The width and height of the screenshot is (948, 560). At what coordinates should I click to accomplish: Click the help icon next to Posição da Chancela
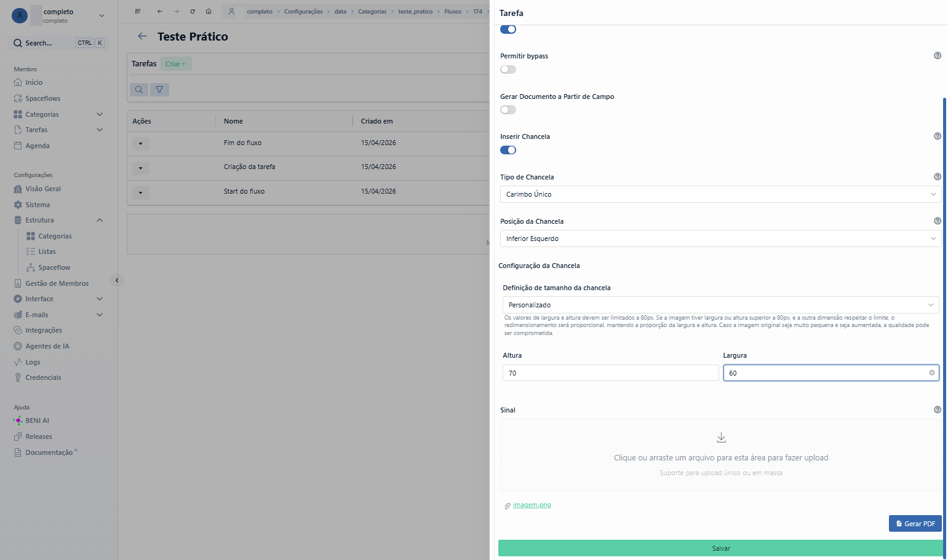tap(938, 221)
